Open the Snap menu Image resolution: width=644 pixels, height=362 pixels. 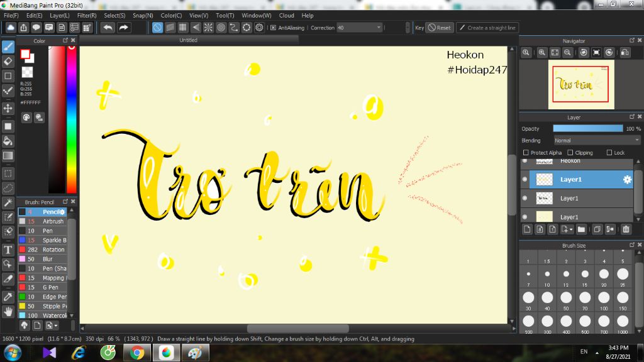click(143, 16)
